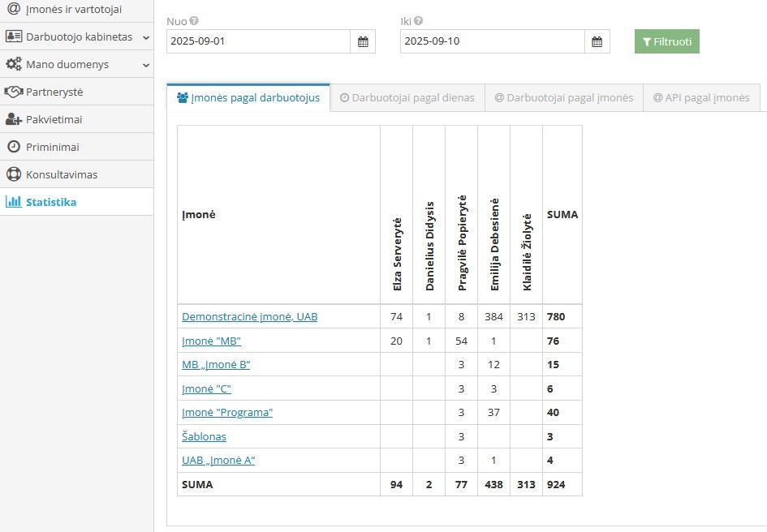The width and height of the screenshot is (767, 532).
Task: Open calendar picker for Nuo date
Action: coord(363,41)
